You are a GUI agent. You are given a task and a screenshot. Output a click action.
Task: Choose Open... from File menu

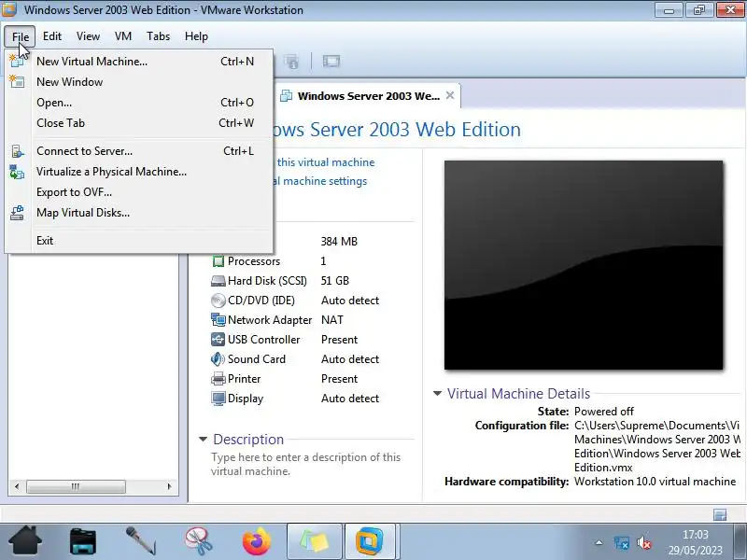(x=138, y=103)
